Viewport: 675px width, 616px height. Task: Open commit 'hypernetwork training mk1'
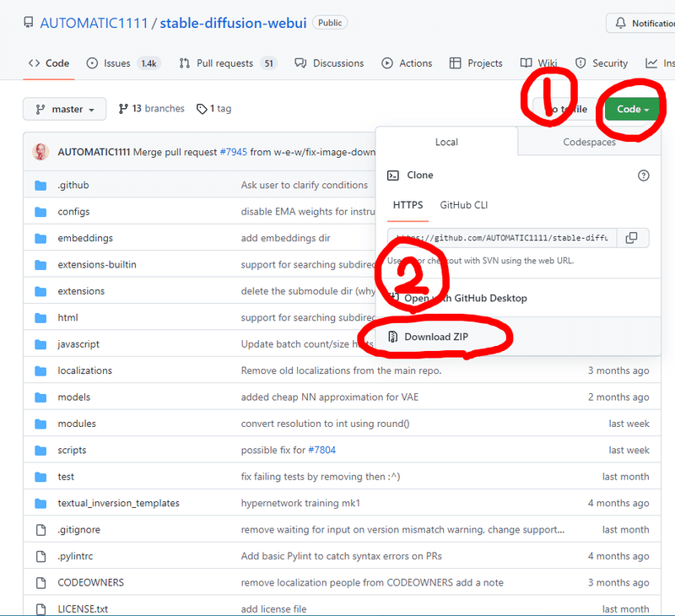[x=300, y=503]
